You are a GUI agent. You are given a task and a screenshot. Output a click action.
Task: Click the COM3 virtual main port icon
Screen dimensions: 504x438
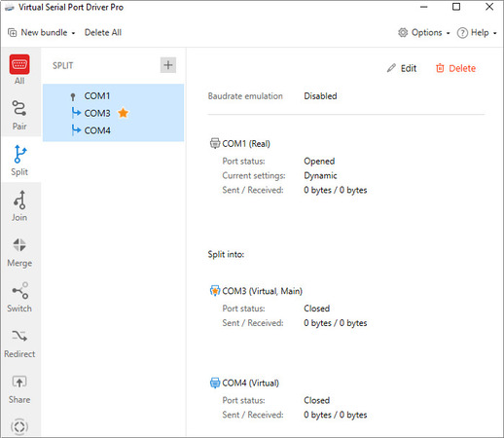click(x=214, y=291)
